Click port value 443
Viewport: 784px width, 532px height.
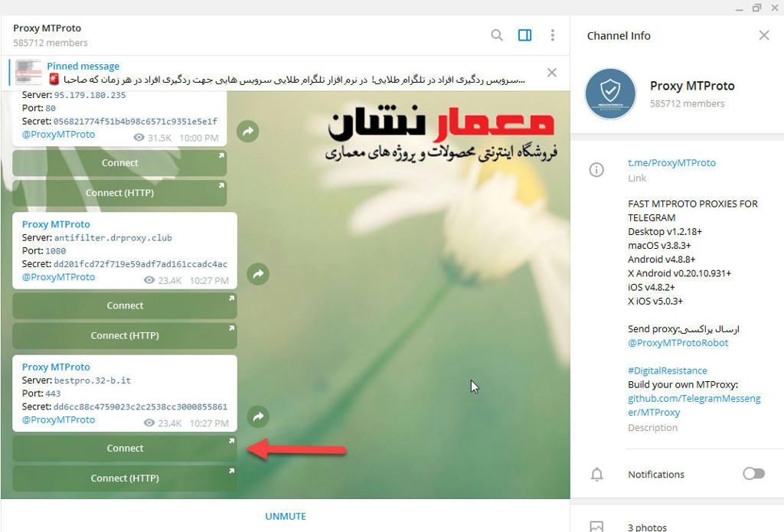pos(53,394)
